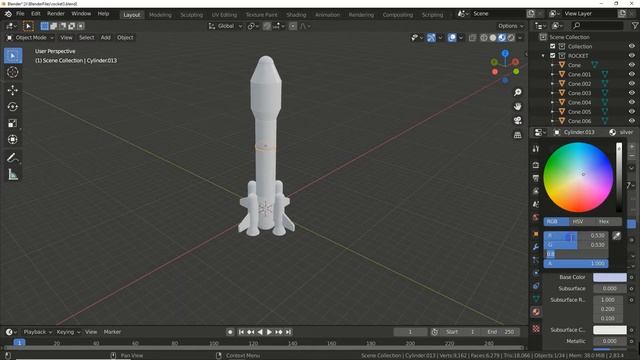Open the Options dropdown

510,26
